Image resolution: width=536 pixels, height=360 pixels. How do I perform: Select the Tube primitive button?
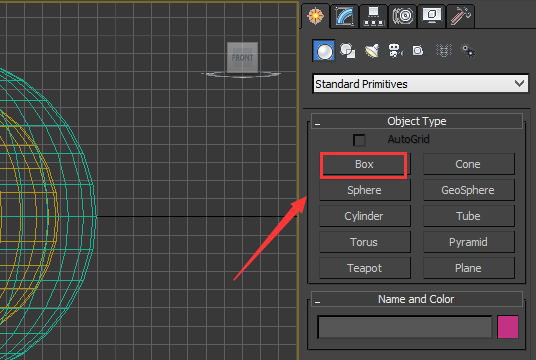pos(469,216)
